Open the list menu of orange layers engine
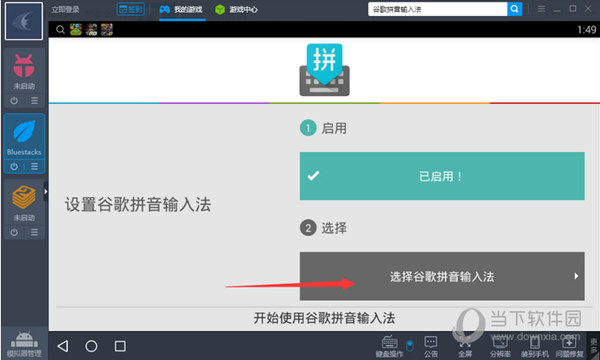The image size is (600, 360). pyautogui.click(x=34, y=232)
